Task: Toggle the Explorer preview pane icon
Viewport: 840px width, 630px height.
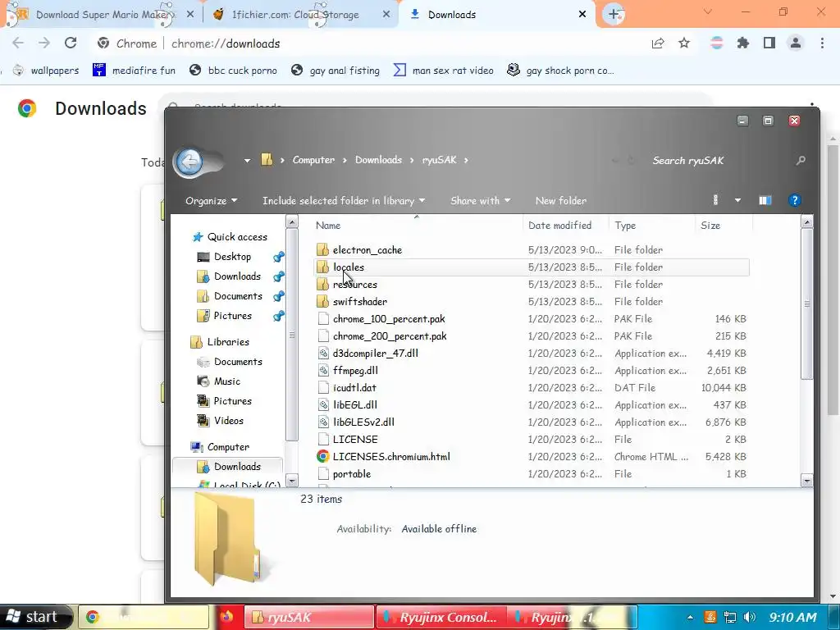Action: point(765,200)
